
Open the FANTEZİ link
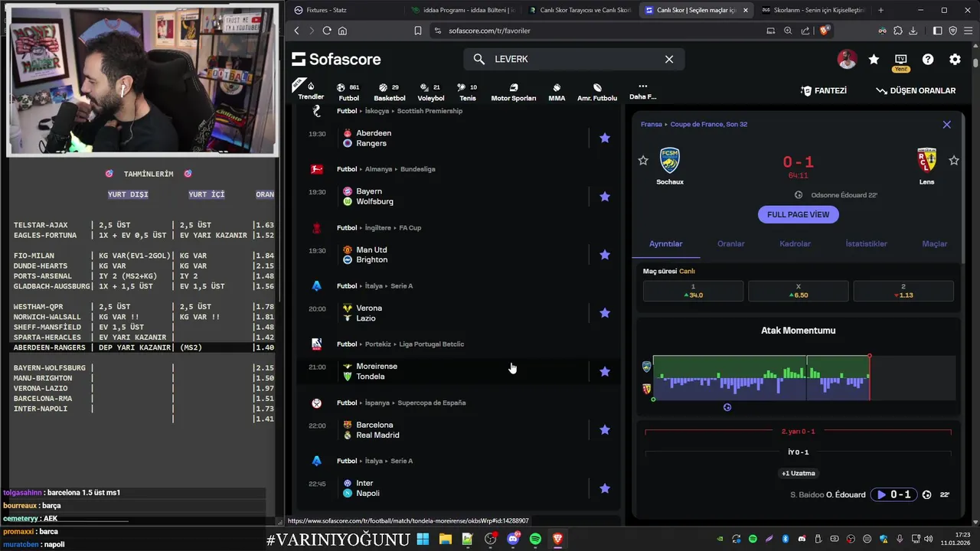pyautogui.click(x=824, y=90)
